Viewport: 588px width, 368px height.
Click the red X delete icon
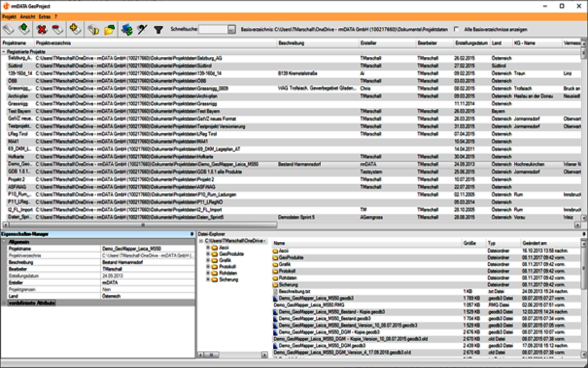[42, 29]
